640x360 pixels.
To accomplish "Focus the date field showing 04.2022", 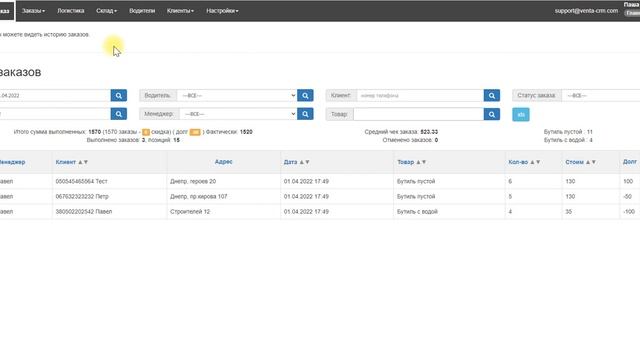I will coord(55,96).
